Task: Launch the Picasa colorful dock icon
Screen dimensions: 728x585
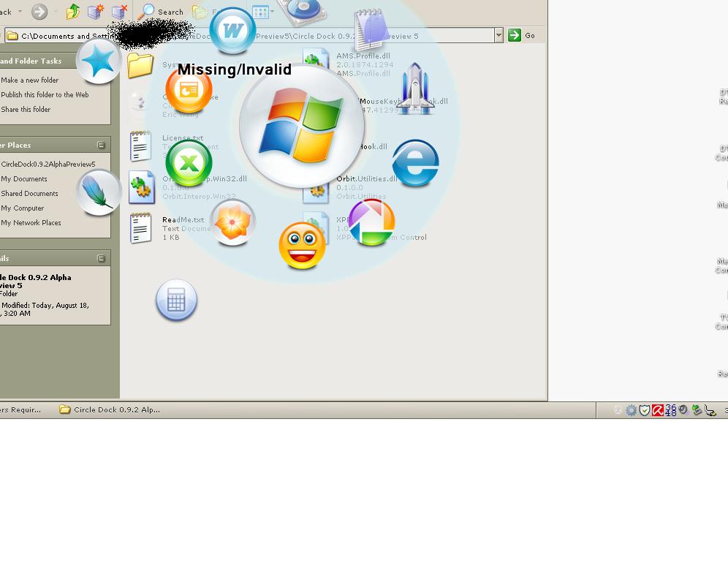Action: pyautogui.click(x=371, y=222)
